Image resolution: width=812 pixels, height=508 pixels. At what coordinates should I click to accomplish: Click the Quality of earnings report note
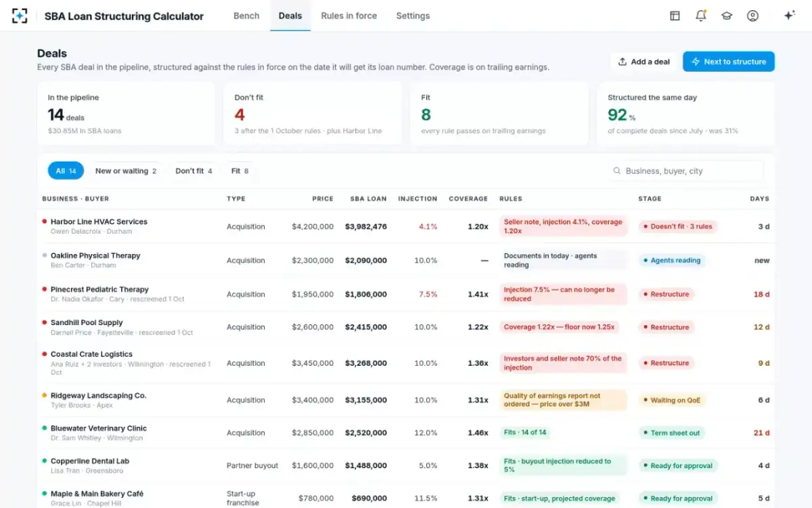pos(564,400)
